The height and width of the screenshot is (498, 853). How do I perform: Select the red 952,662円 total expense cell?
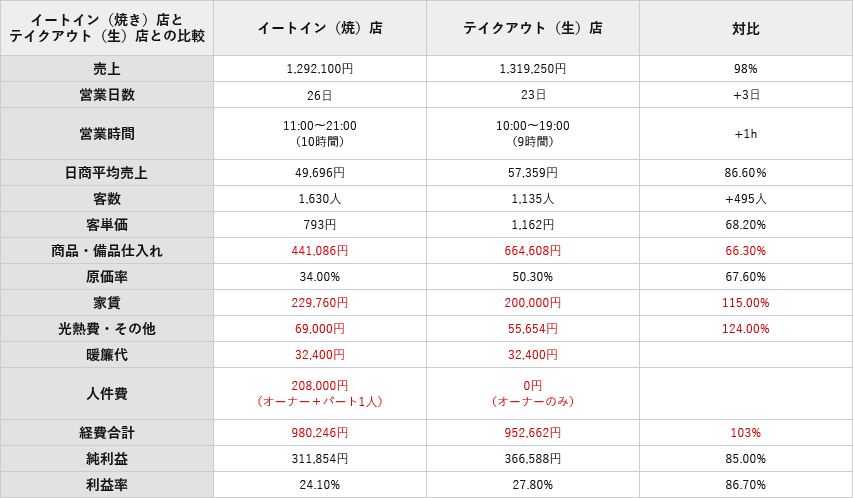pos(533,433)
